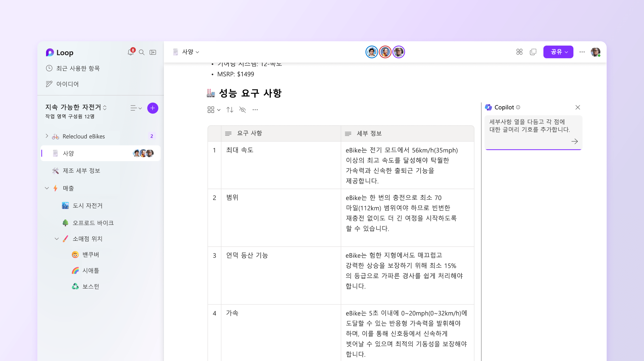Viewport: 644px width, 361px height.
Task: Open 아이디어 in the sidebar
Action: coord(62,84)
